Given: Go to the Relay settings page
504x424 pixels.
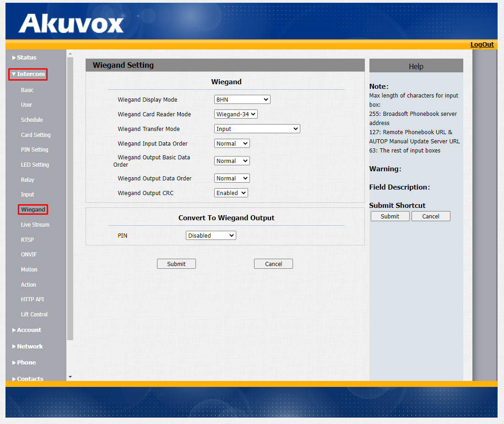Looking at the screenshot, I should coord(27,180).
